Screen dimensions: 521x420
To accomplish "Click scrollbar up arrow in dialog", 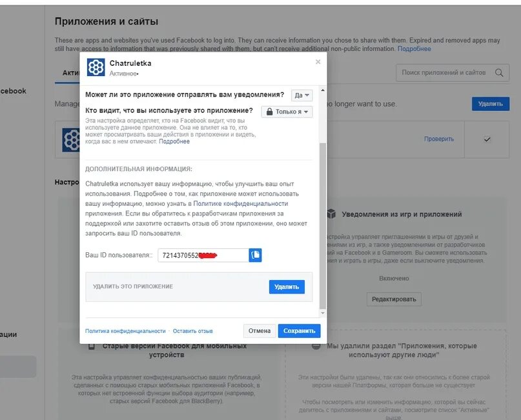I will 322,90.
